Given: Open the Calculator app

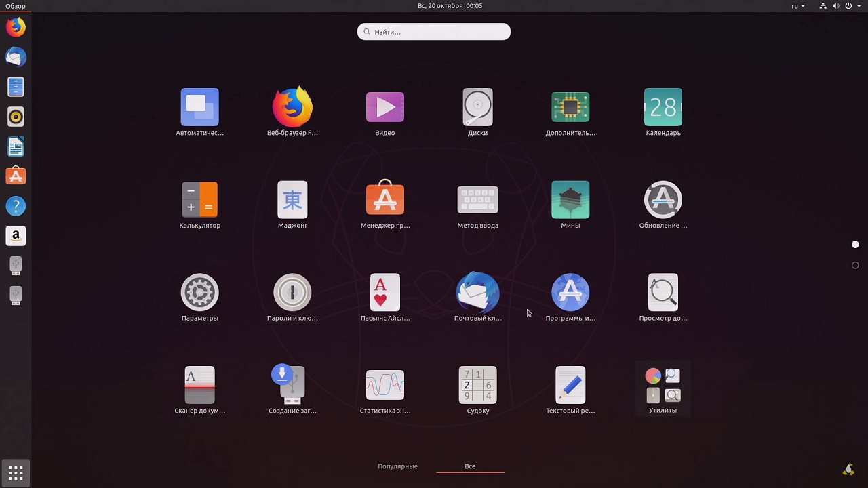Looking at the screenshot, I should click(199, 201).
